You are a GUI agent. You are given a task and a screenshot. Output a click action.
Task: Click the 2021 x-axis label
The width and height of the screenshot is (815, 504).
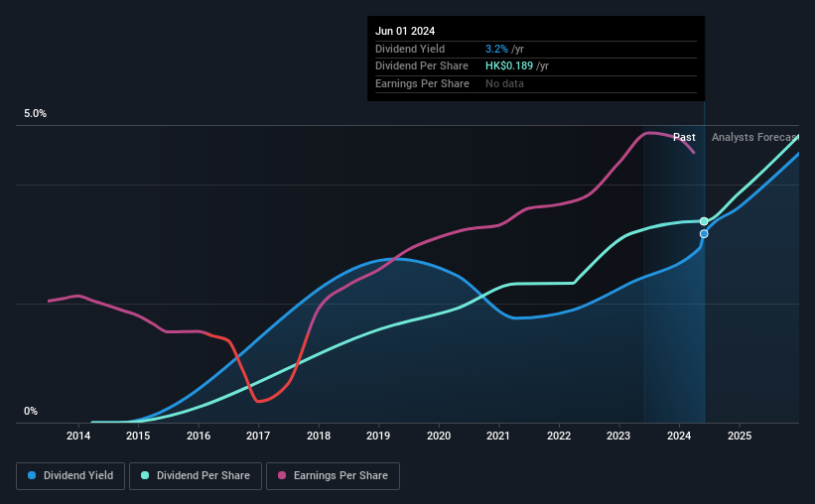[498, 436]
